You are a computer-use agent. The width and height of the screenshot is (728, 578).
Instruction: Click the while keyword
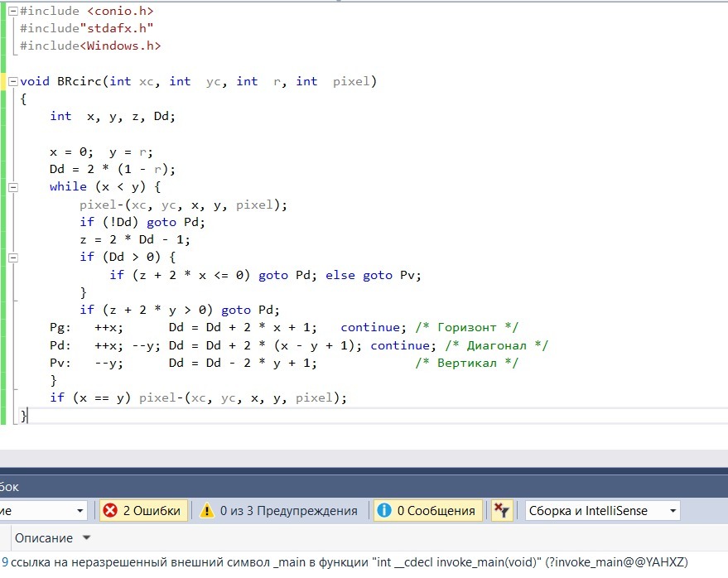tap(68, 186)
